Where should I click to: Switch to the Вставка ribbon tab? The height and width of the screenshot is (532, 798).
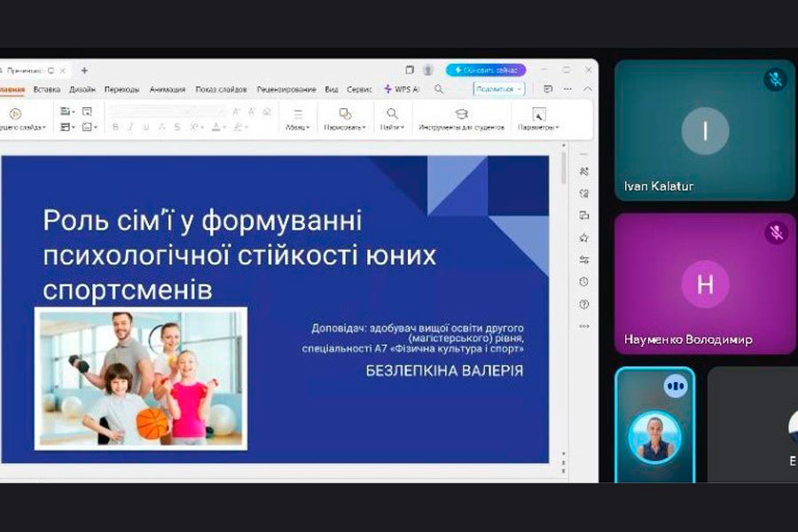pyautogui.click(x=47, y=89)
